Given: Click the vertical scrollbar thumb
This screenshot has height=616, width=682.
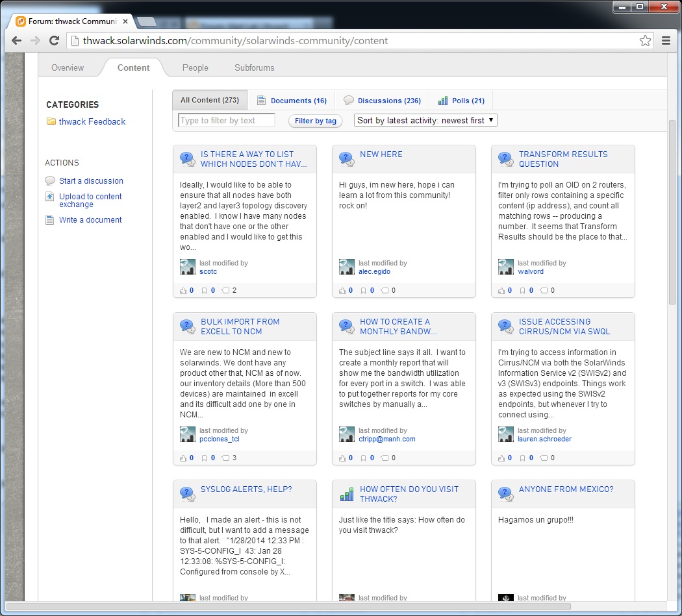Looking at the screenshot, I should tap(672, 212).
